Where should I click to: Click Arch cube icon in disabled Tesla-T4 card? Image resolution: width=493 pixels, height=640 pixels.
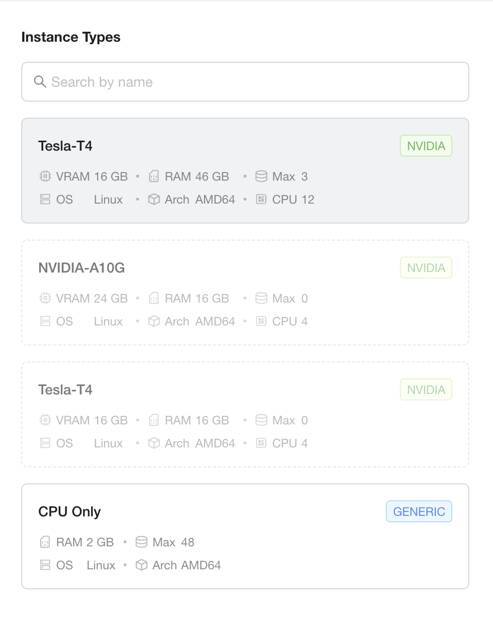(x=154, y=443)
